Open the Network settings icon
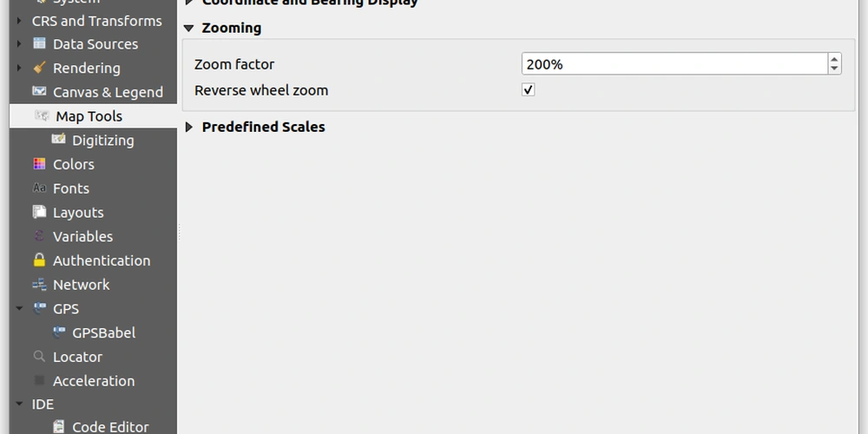Screen dimensions: 868x434 click(x=39, y=285)
